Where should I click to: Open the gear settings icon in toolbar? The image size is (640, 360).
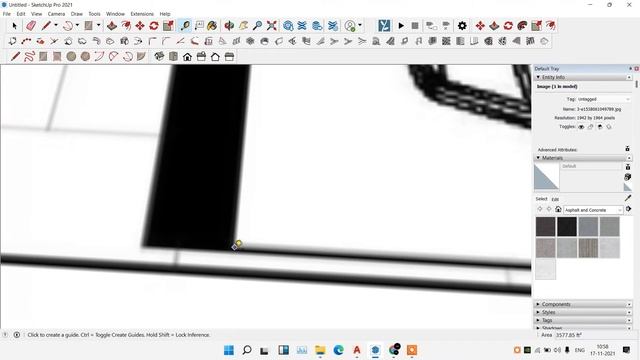[x=462, y=26]
